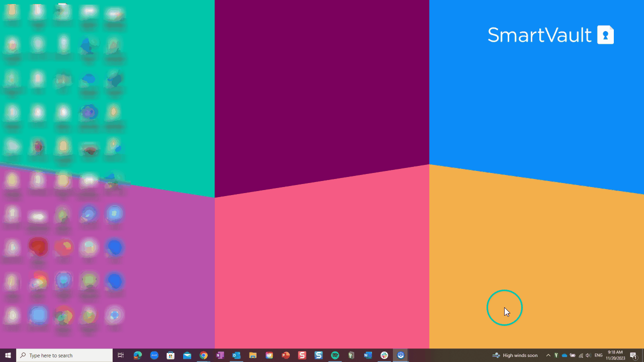
Task: Launch Microsoft Word from the taskbar
Action: coord(368,355)
